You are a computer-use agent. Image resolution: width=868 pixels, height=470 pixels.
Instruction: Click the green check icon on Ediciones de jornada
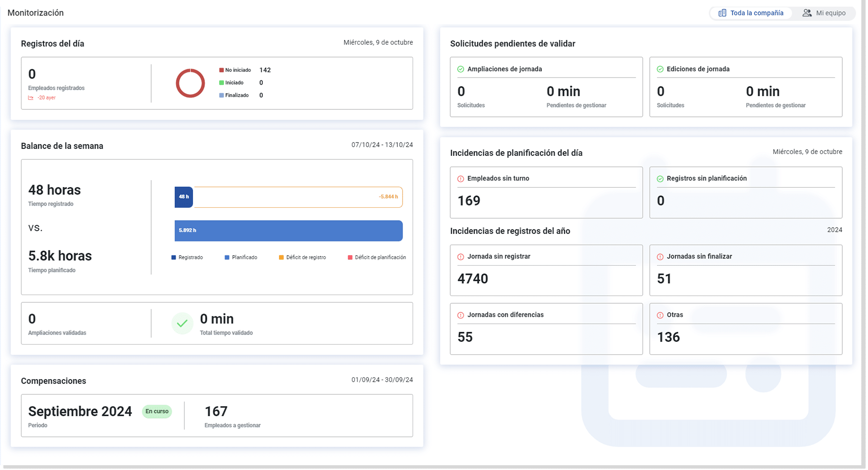coord(660,69)
